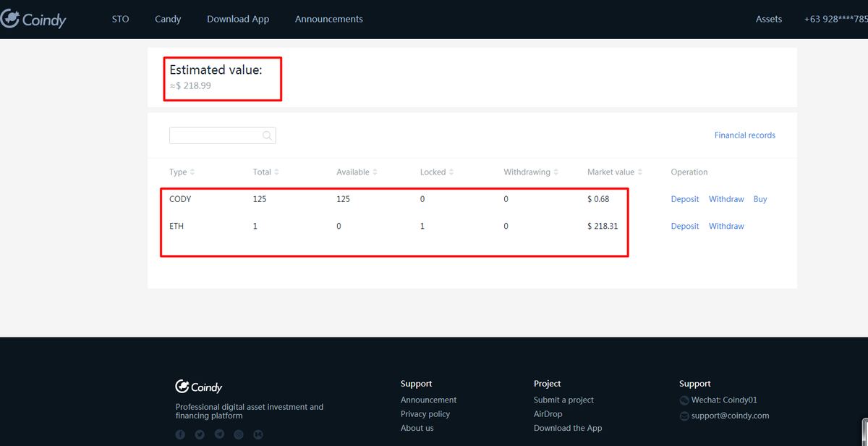This screenshot has width=868, height=446.
Task: Sort by Total column arrows
Action: click(x=276, y=172)
